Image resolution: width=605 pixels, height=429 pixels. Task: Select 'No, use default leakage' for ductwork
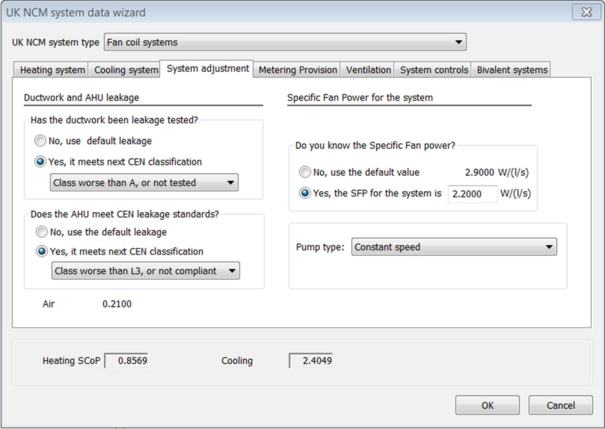pyautogui.click(x=41, y=141)
